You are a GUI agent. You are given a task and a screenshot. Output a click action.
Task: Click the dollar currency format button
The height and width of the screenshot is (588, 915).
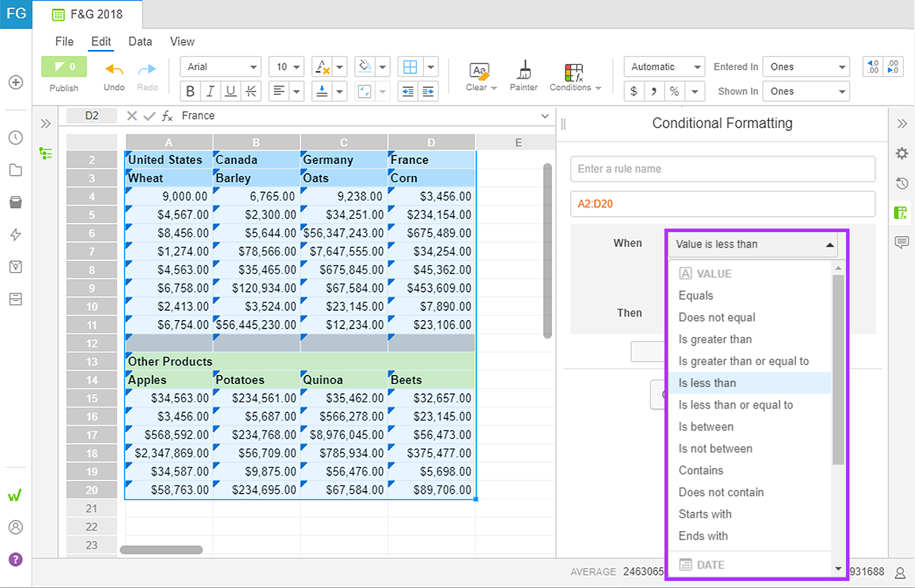click(x=634, y=91)
